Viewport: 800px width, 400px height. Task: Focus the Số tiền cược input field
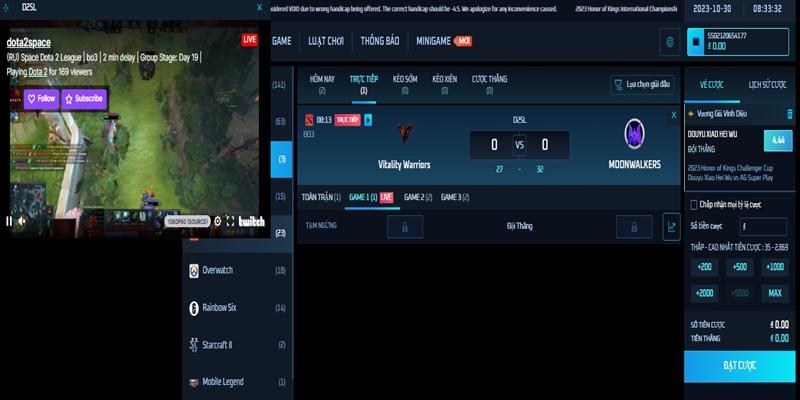(763, 227)
